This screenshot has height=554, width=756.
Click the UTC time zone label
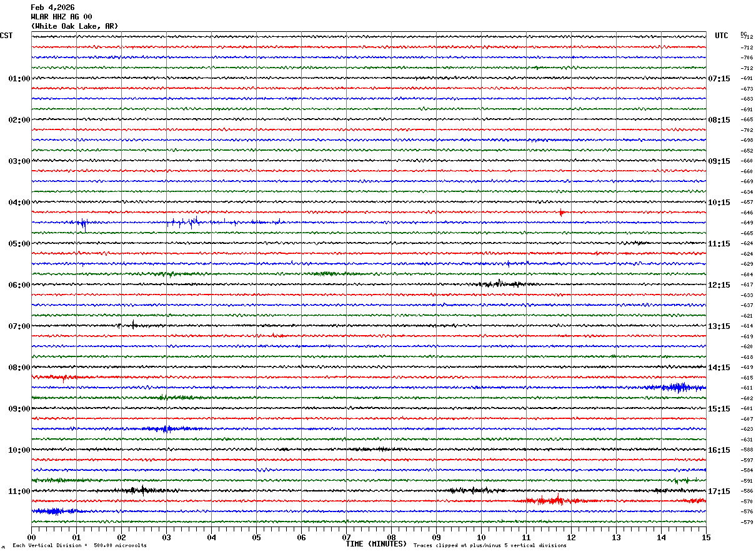point(722,36)
